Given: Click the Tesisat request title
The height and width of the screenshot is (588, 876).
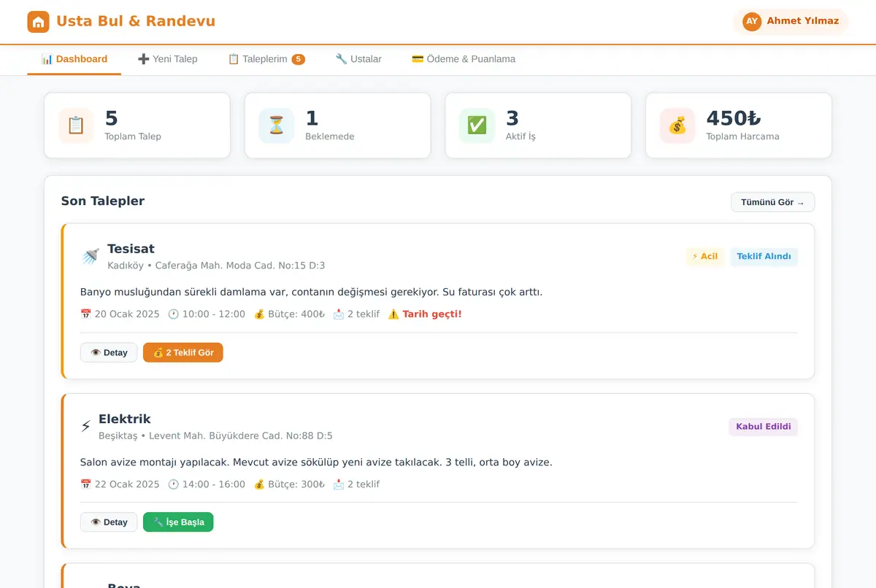Looking at the screenshot, I should pos(131,249).
